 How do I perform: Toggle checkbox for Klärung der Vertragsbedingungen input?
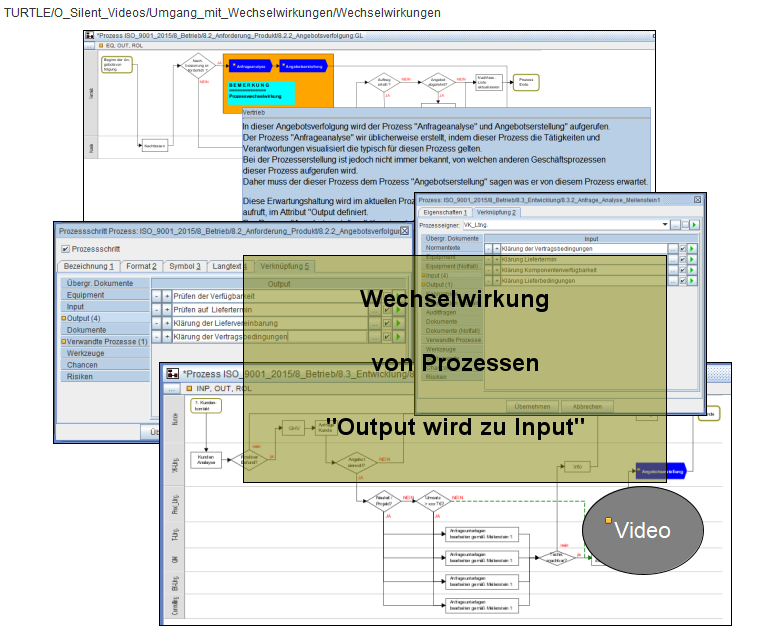[x=683, y=248]
